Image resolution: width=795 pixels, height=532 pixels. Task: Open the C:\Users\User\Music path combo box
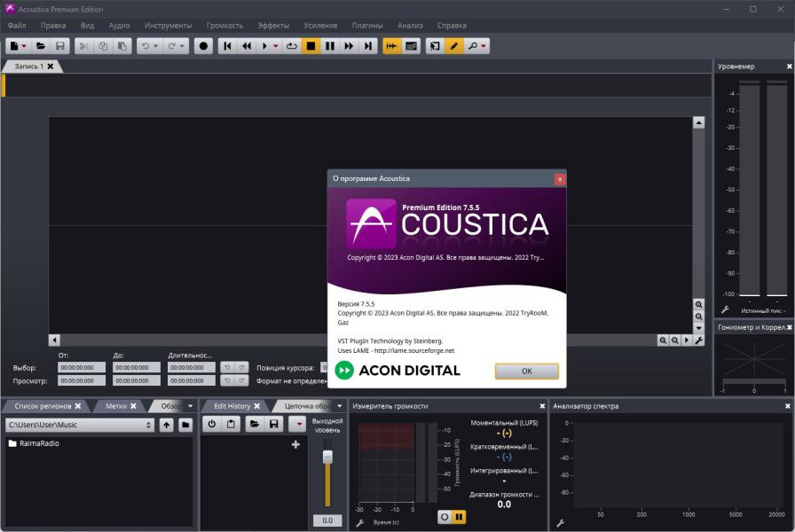[80, 425]
